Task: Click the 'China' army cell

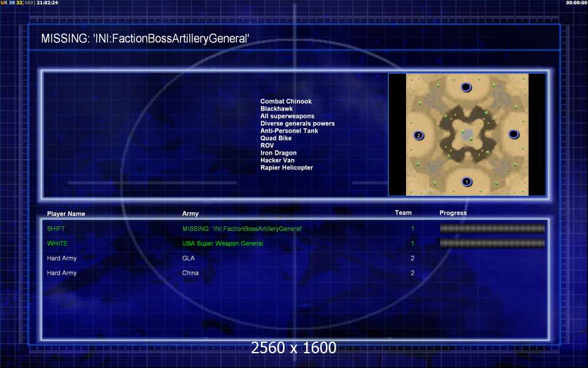Action: [x=190, y=273]
